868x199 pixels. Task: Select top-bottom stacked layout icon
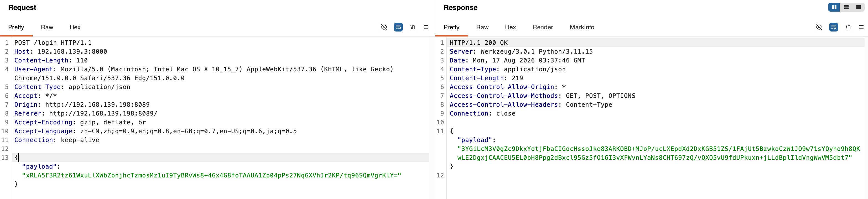846,7
